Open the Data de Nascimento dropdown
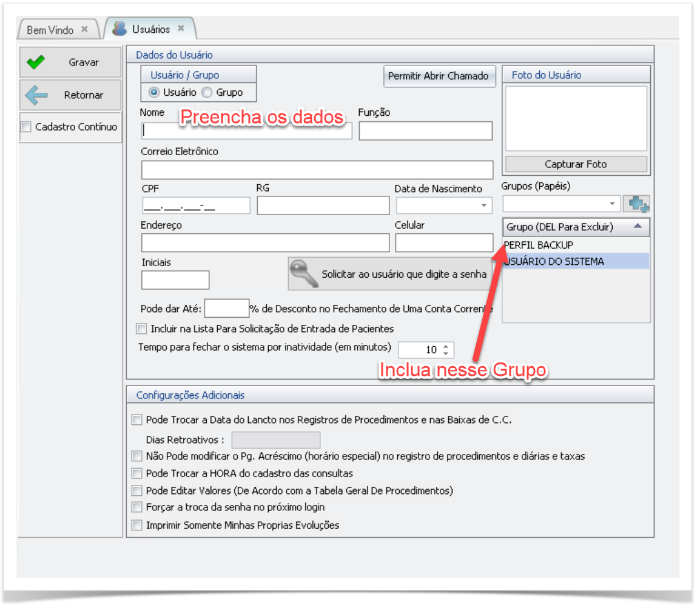This screenshot has height=608, width=700. point(483,205)
